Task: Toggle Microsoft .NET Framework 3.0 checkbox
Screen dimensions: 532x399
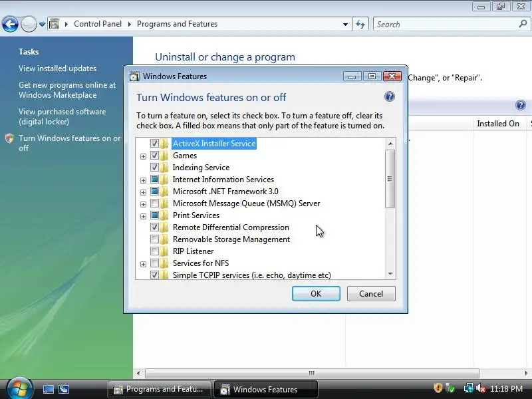Action: pos(154,192)
